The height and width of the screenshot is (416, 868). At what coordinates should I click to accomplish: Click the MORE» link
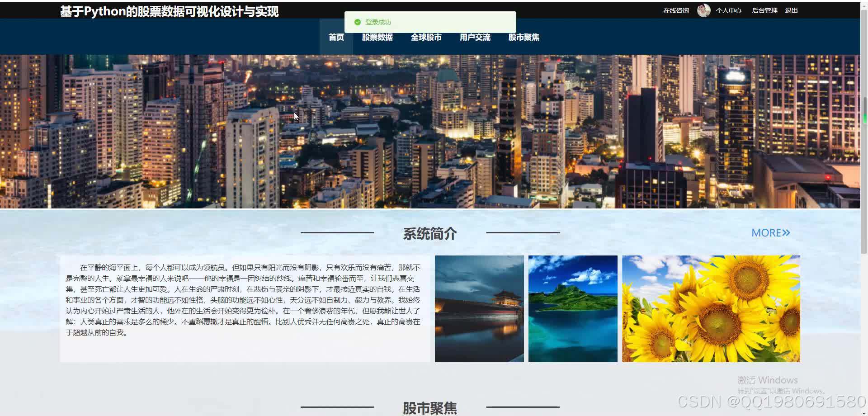point(770,232)
